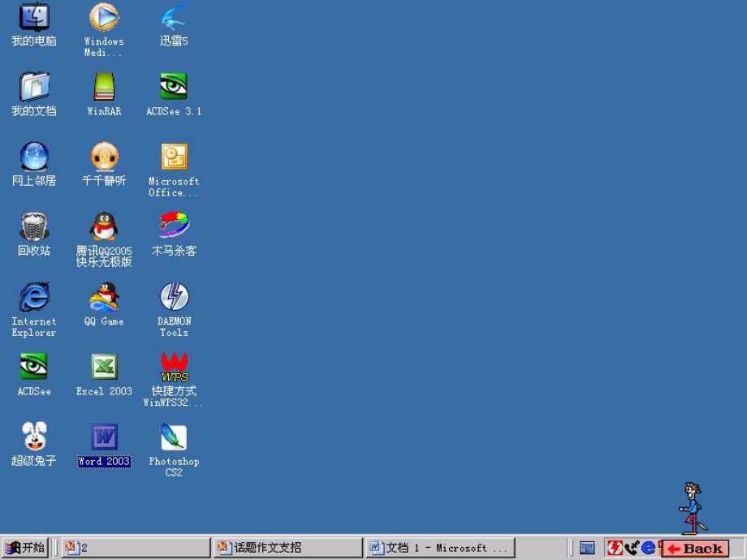Click the red lightning tray icon

(615, 548)
